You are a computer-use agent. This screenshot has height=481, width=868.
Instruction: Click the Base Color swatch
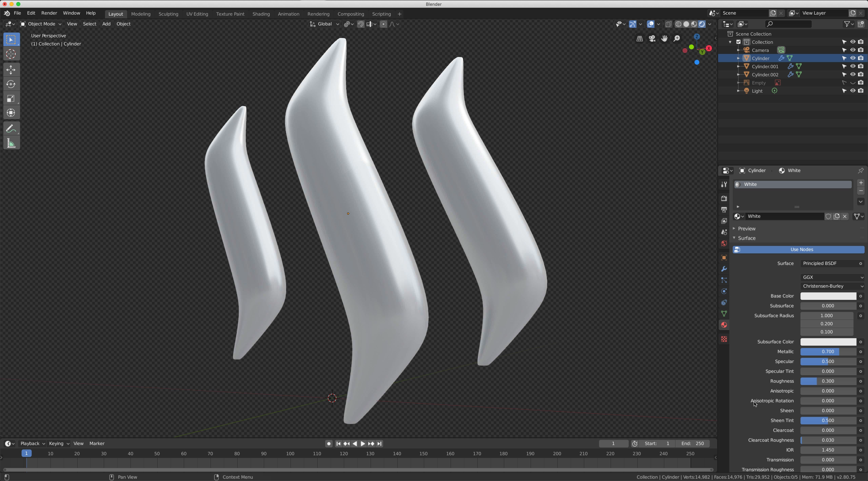pos(828,296)
